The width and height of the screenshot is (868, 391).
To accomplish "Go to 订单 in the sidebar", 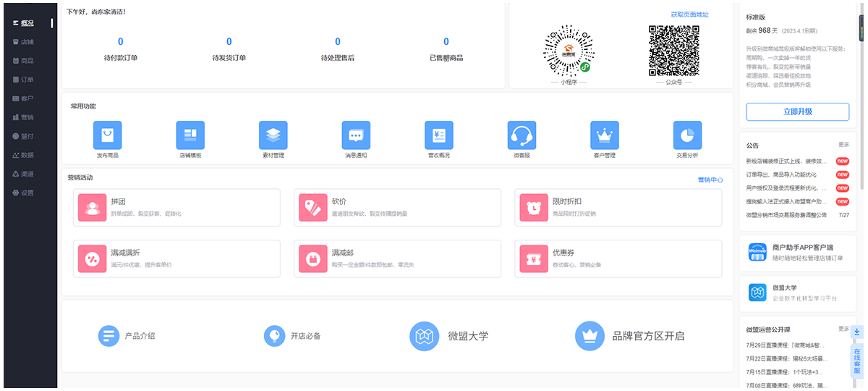I will [27, 80].
